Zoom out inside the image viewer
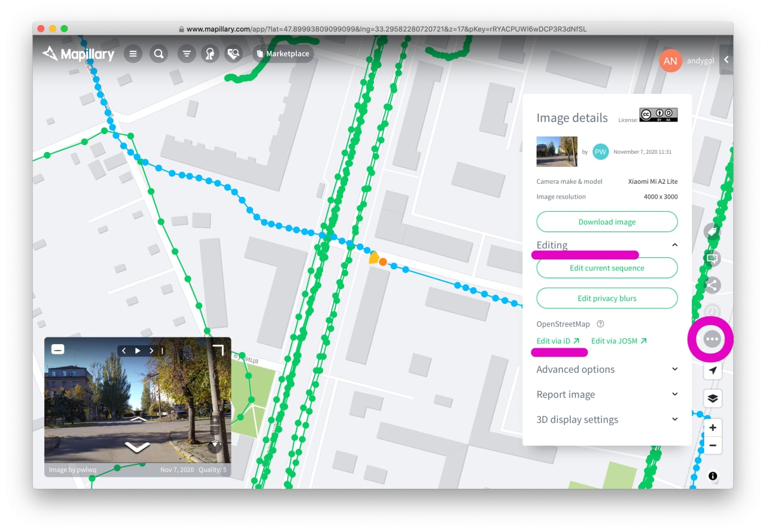 tap(215, 430)
